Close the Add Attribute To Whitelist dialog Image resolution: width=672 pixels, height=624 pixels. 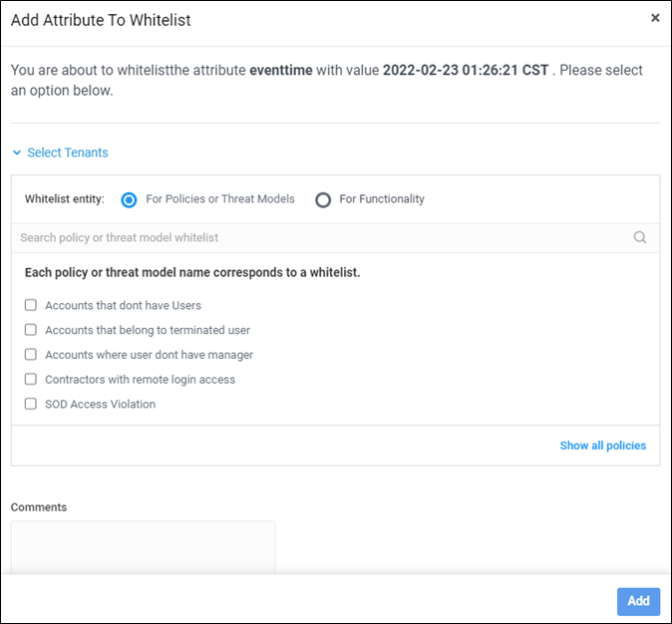pyautogui.click(x=655, y=18)
